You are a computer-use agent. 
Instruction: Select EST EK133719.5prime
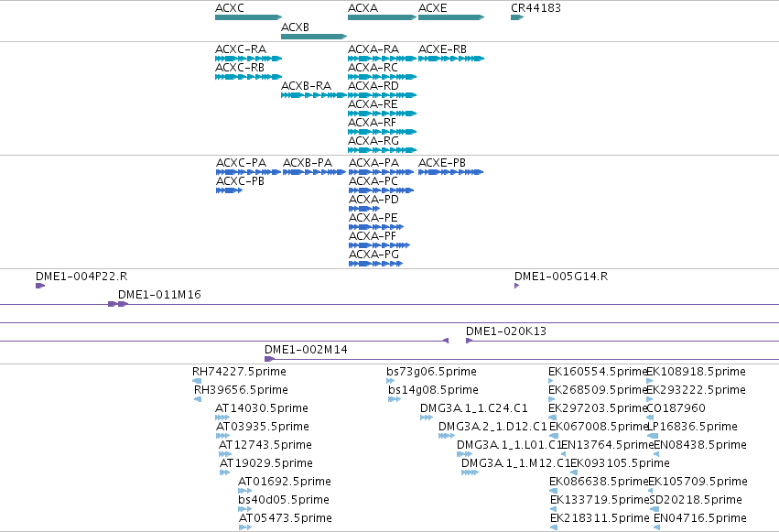point(554,510)
